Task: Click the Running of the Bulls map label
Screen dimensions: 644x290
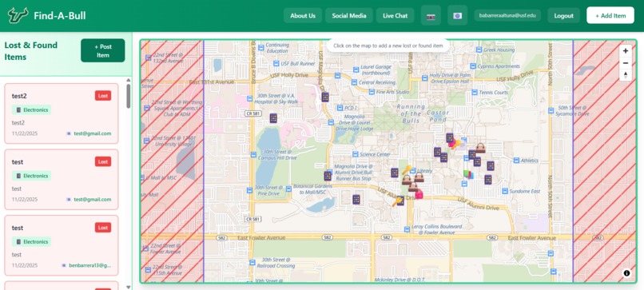Action: pos(411,113)
